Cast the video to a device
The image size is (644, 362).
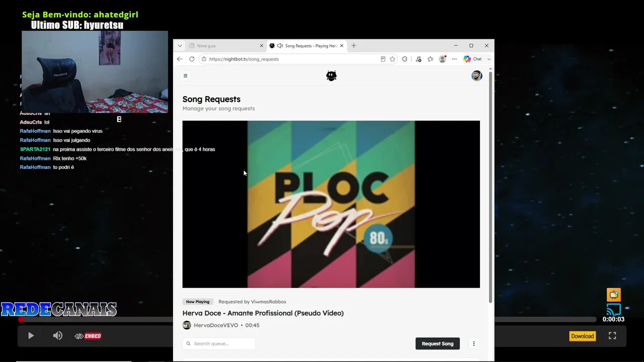(613, 309)
